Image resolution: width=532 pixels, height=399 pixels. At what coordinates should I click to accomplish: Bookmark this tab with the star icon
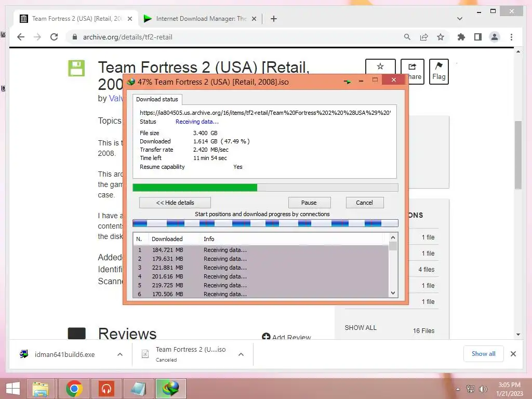point(441,37)
